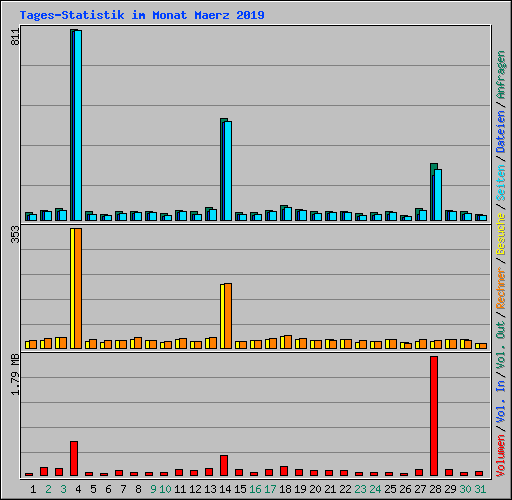This screenshot has height=500, width=512.
Task: Click day label '11' on the x-axis
Action: click(180, 489)
